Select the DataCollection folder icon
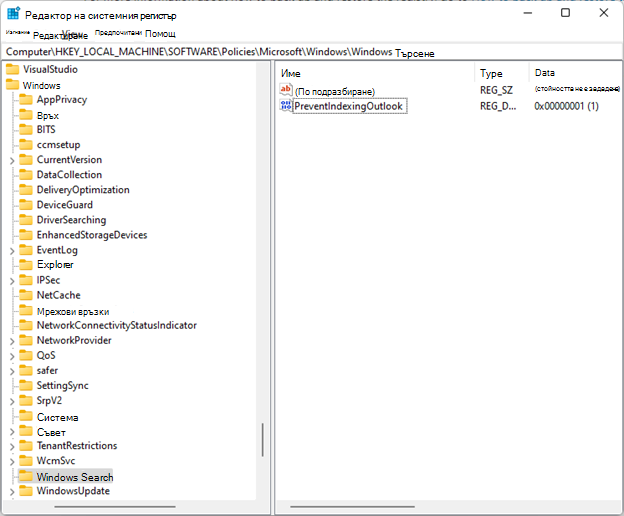The image size is (624, 516). coord(26,175)
